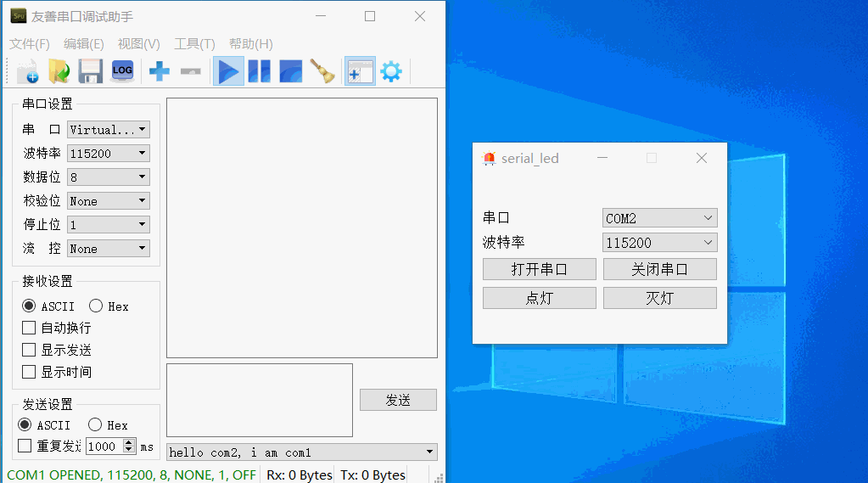Click the floppy disk save icon
This screenshot has height=483, width=868.
(90, 71)
